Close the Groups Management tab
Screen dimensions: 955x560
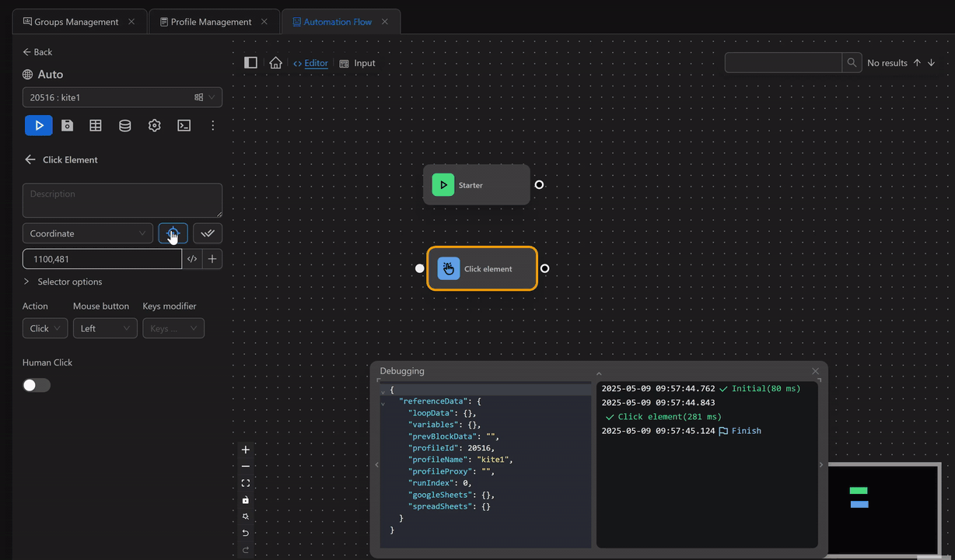[x=131, y=22]
